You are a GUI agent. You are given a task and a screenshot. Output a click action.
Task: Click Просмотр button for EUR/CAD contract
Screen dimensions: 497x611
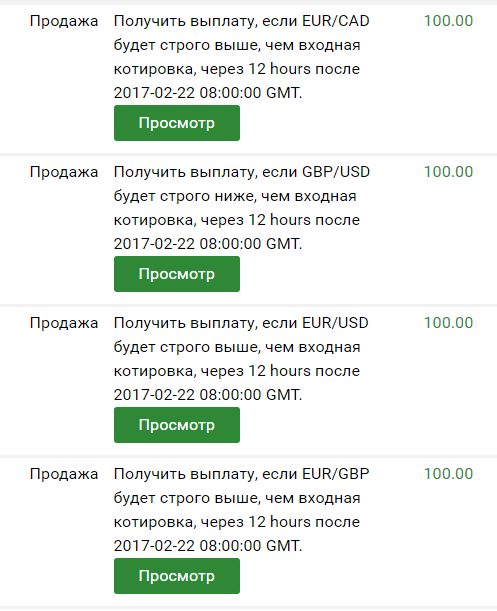pyautogui.click(x=177, y=123)
